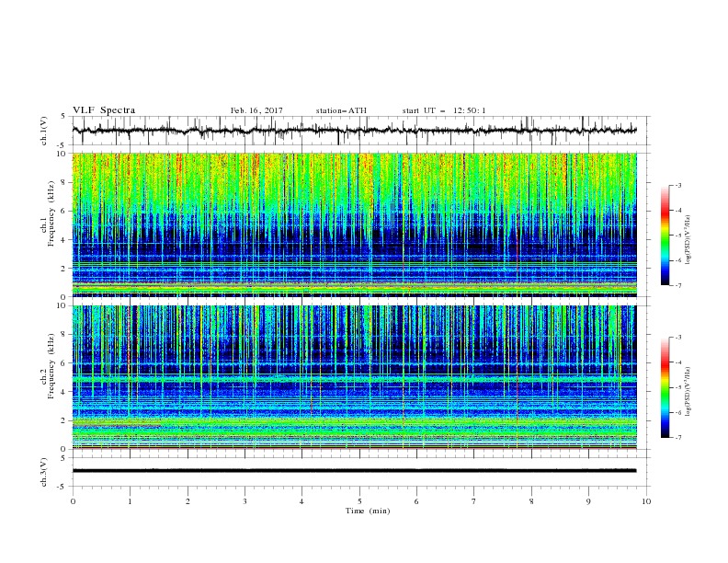Viewport: 728px width, 563px height.
Task: Click time axis tick label "4"
Action: coord(301,501)
